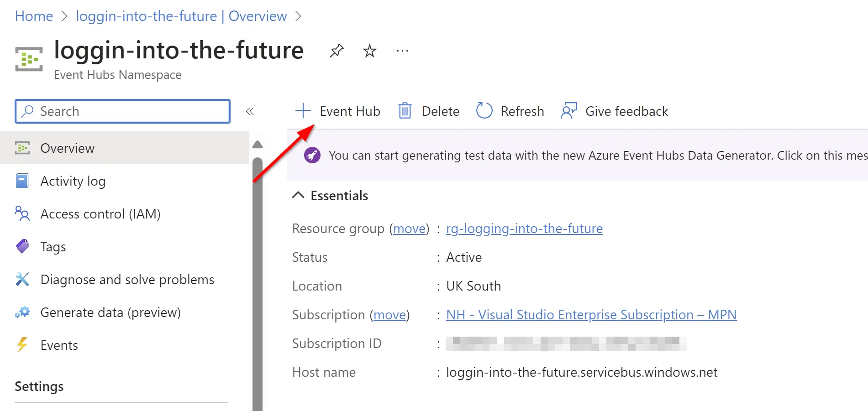Open the more options ellipsis menu
This screenshot has width=868, height=411.
pyautogui.click(x=402, y=51)
